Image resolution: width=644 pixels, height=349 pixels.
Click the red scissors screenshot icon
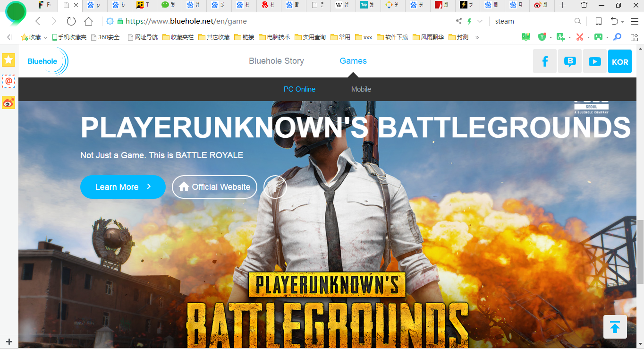580,37
